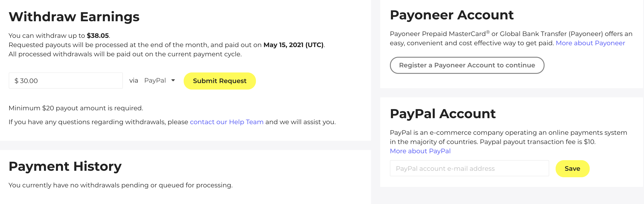This screenshot has height=204, width=644.
Task: Click the dropdown arrow next to PayPal
Action: click(173, 81)
